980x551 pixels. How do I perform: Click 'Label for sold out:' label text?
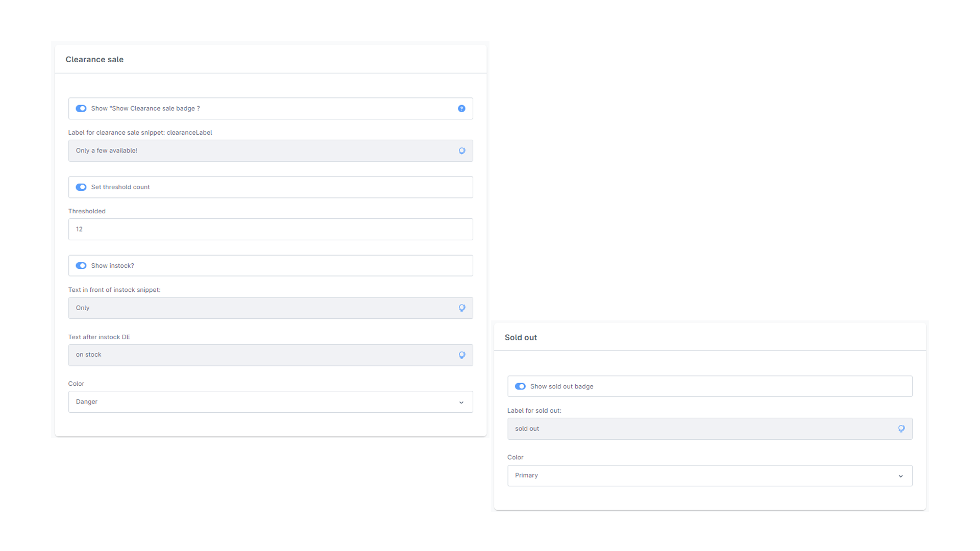pyautogui.click(x=534, y=411)
